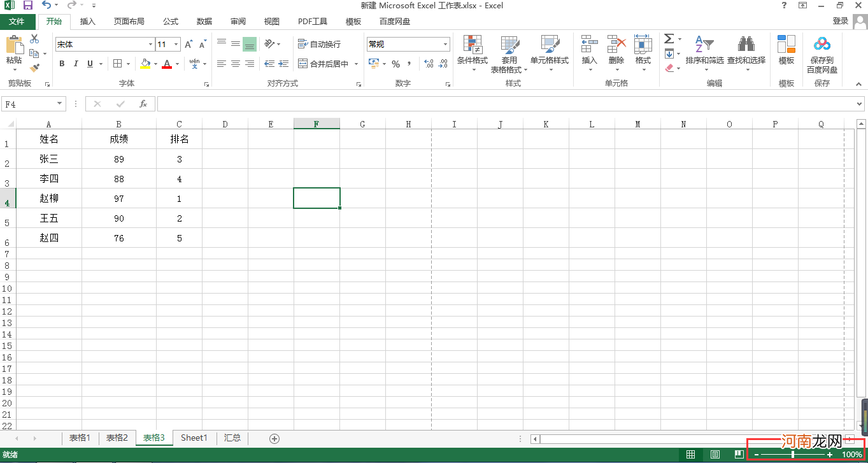Open the Help question mark icon
Screen dimensions: 868x463
(x=784, y=6)
